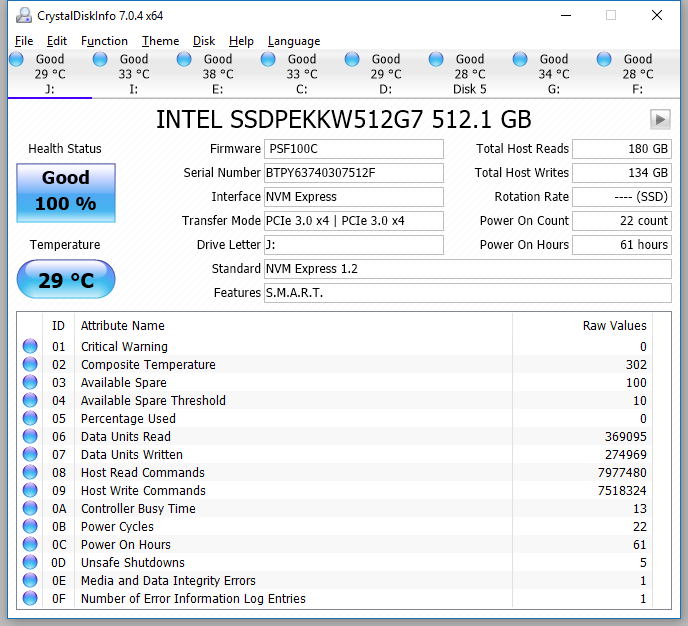Open the Language menu
Viewport: 688px width, 626px height.
pos(294,41)
